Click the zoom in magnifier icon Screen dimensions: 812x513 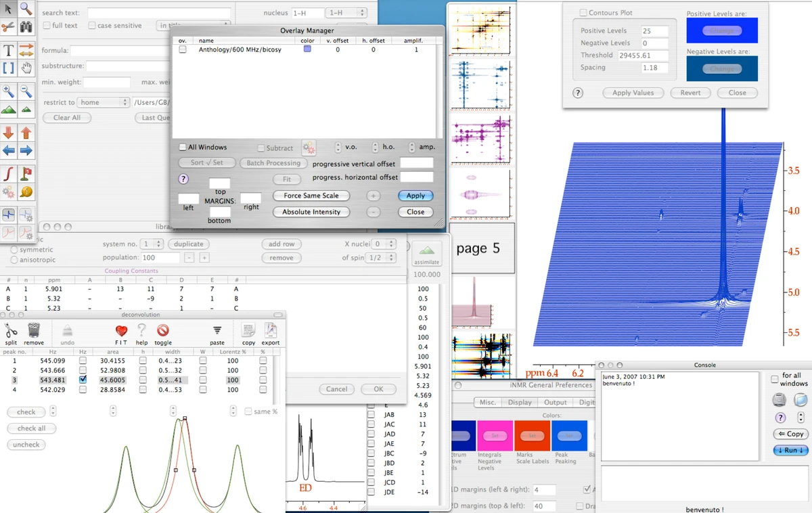[x=8, y=91]
